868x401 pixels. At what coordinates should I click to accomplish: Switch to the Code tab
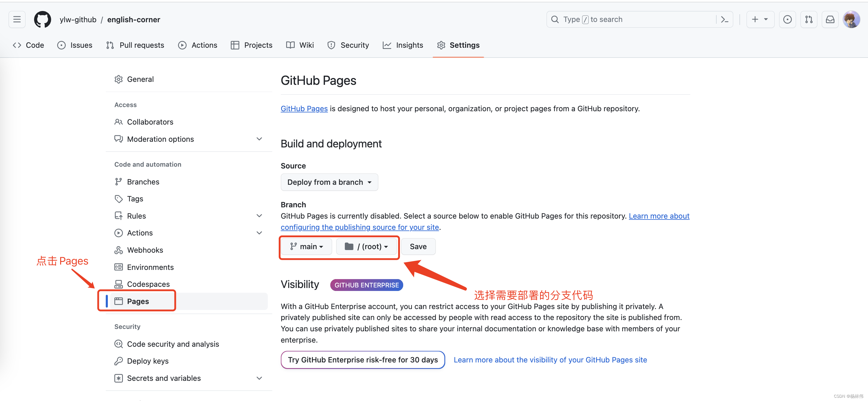(28, 45)
